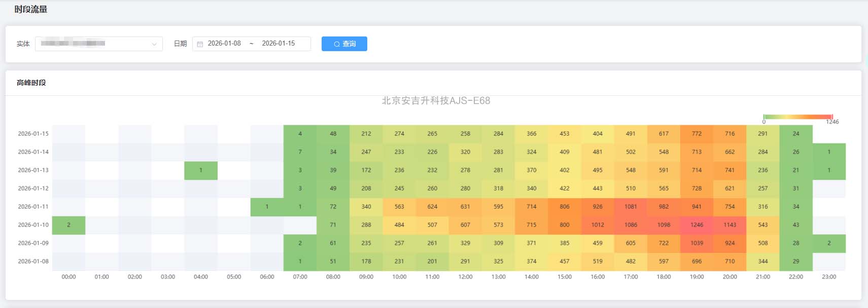The height and width of the screenshot is (308, 868).
Task: Pick the heatmap cell showing 926
Action: [x=598, y=207]
